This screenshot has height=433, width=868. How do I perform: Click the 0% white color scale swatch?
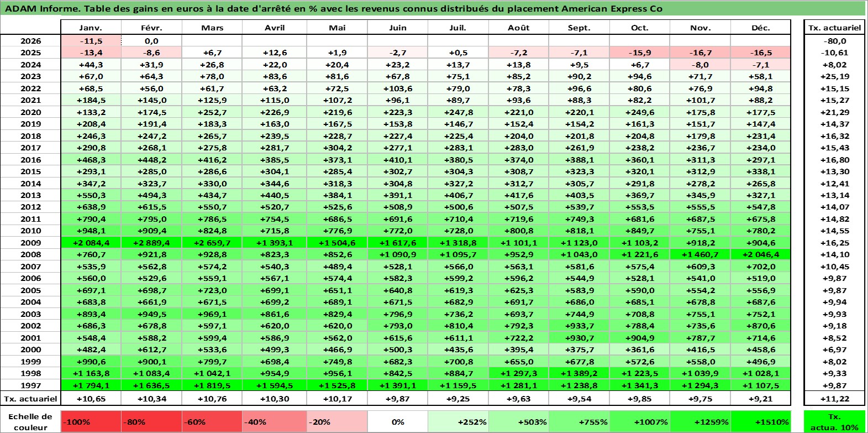tap(398, 421)
